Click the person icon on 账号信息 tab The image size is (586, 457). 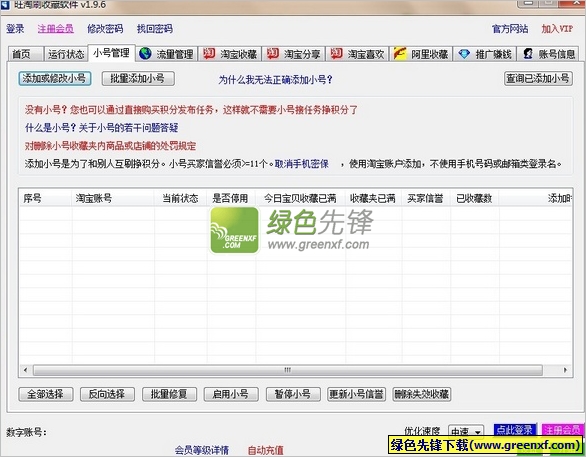point(528,53)
